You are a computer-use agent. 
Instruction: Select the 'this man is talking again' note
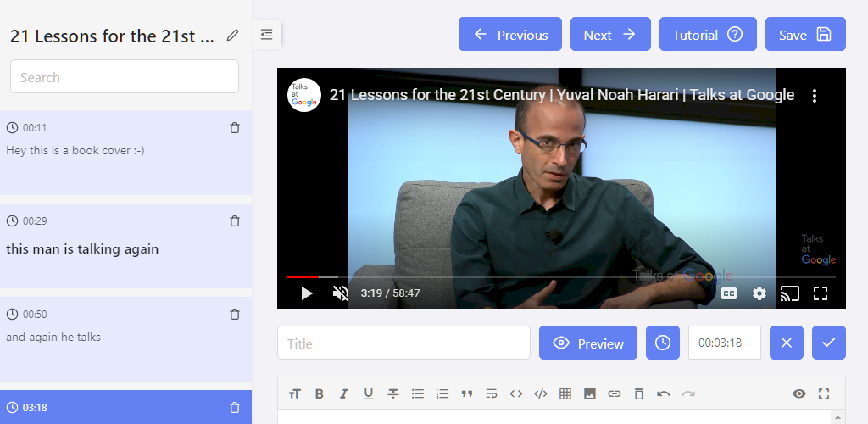[x=82, y=249]
